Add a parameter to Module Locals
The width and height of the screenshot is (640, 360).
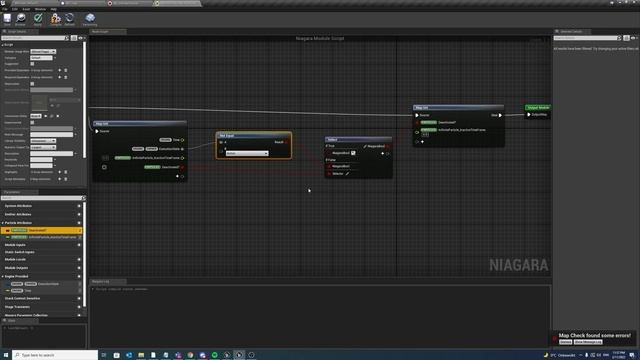pyautogui.click(x=79, y=259)
